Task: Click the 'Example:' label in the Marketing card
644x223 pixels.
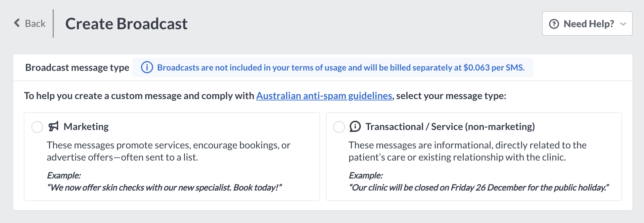Action: 64,175
